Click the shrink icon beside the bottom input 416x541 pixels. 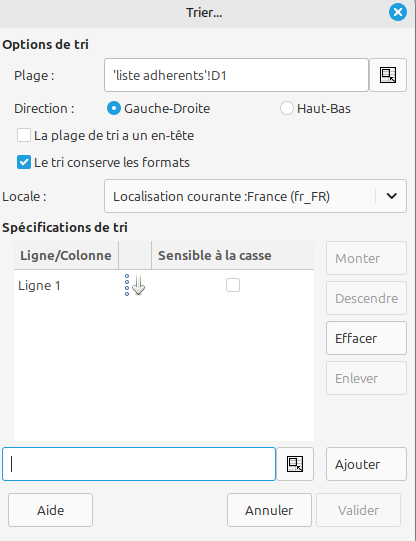tap(295, 464)
